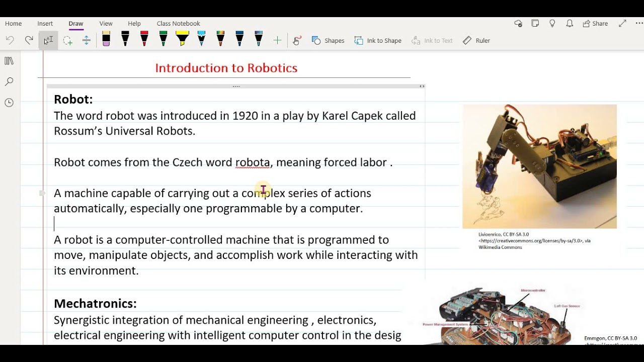The width and height of the screenshot is (644, 362).
Task: Select the black pen
Action: click(125, 39)
